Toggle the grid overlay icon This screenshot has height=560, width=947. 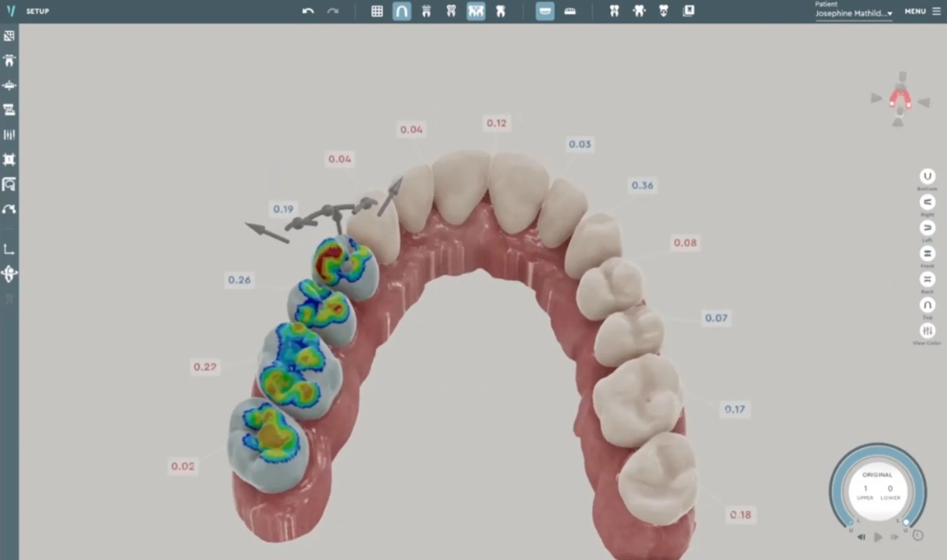(377, 11)
